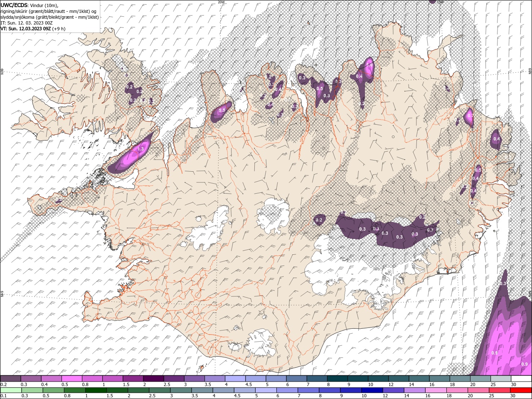Select violet rain swatch between 12 and 14
The height and width of the screenshot is (399, 532).
[x=393, y=390]
